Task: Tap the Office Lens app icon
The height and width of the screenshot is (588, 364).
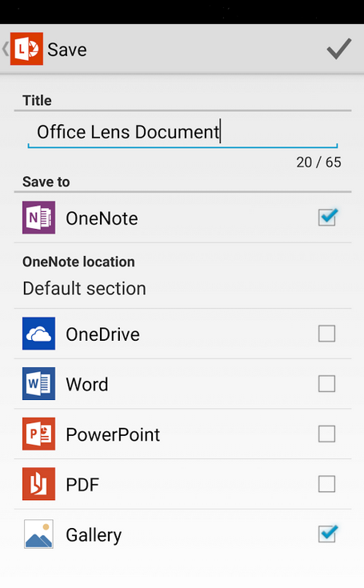Action: (x=26, y=49)
